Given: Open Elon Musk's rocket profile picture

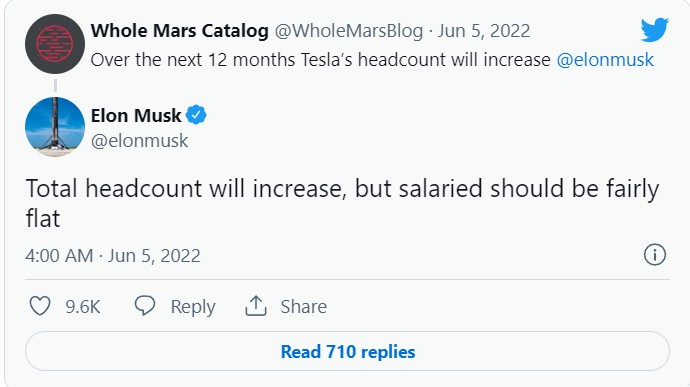Looking at the screenshot, I should point(55,127).
